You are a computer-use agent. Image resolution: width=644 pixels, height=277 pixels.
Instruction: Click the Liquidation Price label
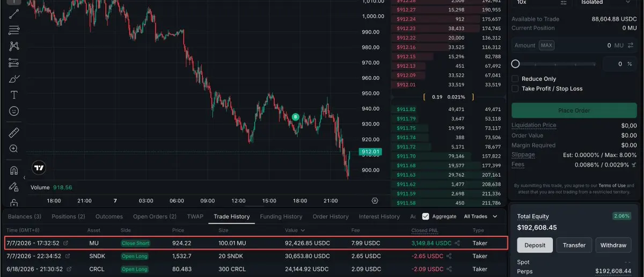point(533,125)
